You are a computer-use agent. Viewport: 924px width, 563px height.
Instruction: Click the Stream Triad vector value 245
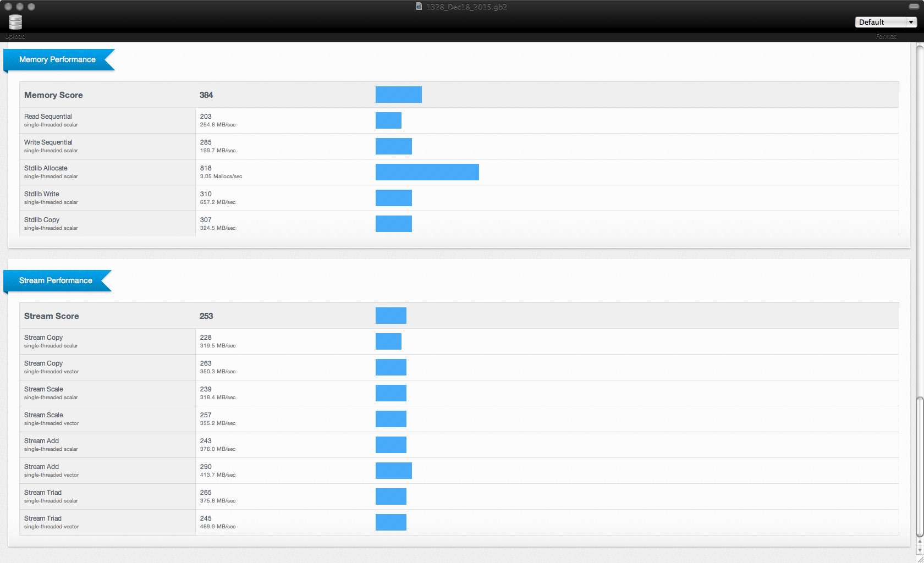coord(206,518)
